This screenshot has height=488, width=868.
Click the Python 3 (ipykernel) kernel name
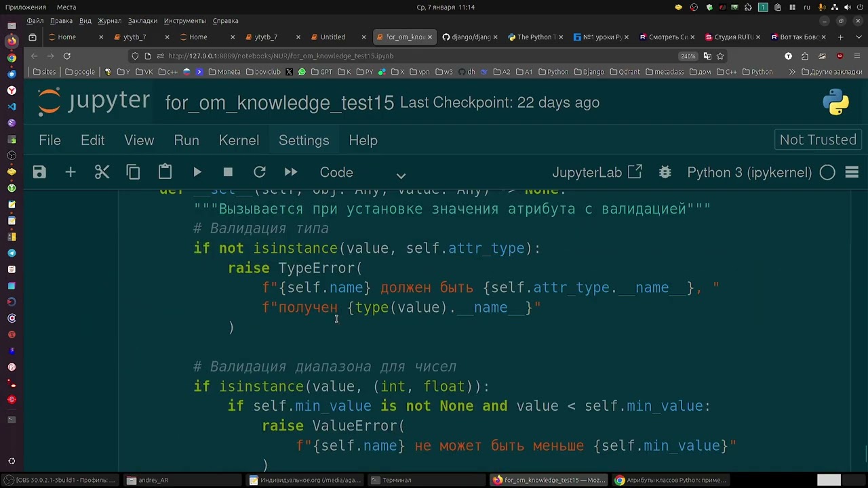[x=749, y=172]
